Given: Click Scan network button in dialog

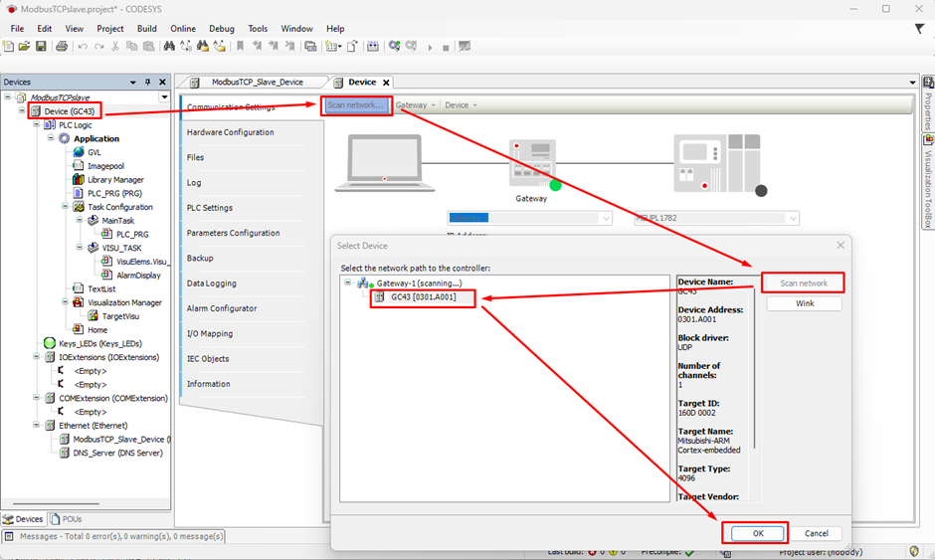Looking at the screenshot, I should pos(804,283).
